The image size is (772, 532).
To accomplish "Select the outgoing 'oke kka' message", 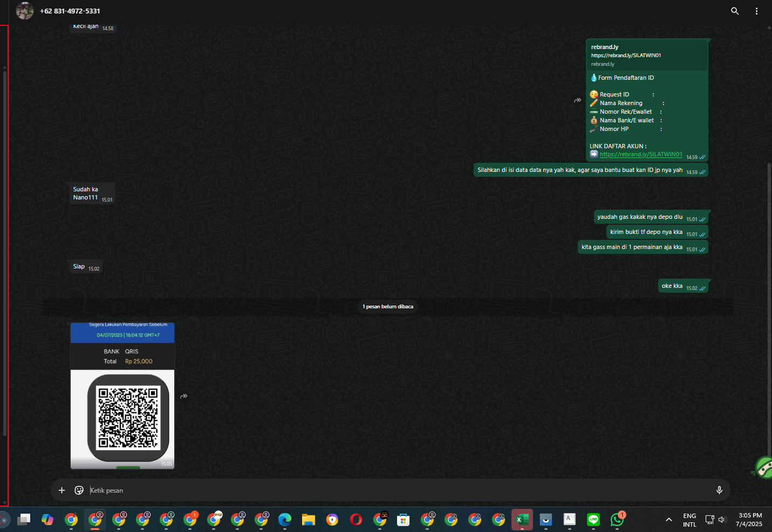I will 683,286.
